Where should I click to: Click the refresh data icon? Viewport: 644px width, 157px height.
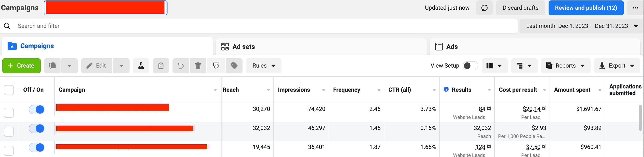[484, 8]
